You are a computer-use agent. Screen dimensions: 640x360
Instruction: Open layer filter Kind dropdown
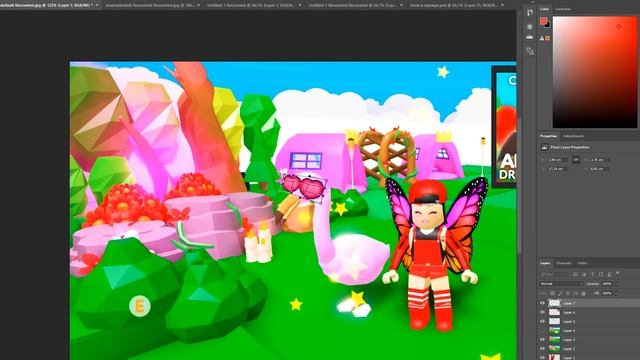[555, 274]
